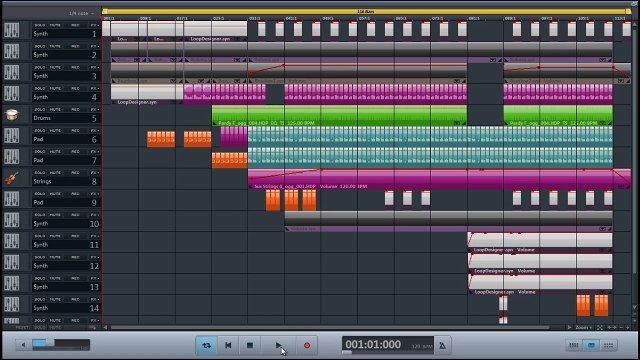Viewport: 640px width, 360px height.
Task: Solo Synth track 1
Action: pyautogui.click(x=40, y=25)
